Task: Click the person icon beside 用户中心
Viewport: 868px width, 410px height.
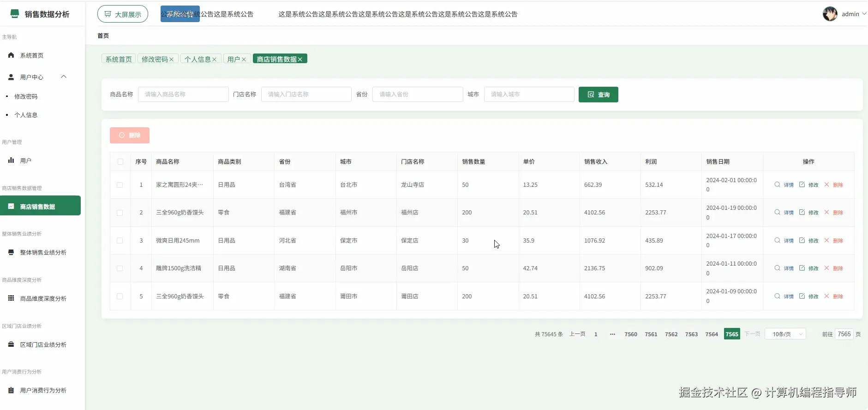Action: (11, 77)
